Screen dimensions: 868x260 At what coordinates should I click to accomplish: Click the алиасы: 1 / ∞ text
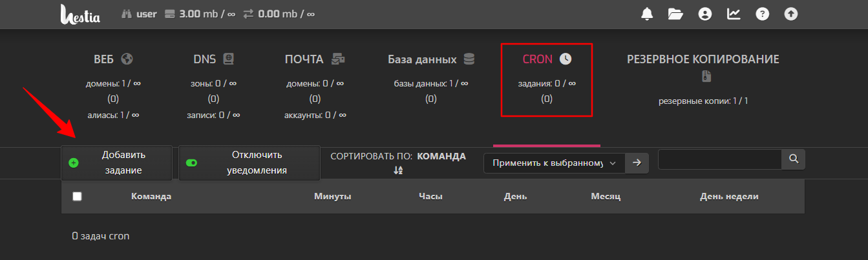113,115
